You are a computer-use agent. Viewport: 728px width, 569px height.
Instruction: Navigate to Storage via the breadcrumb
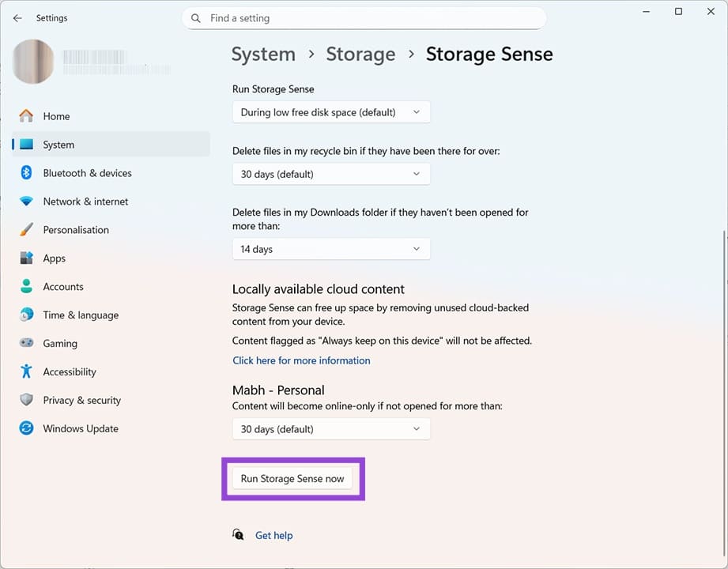click(360, 54)
